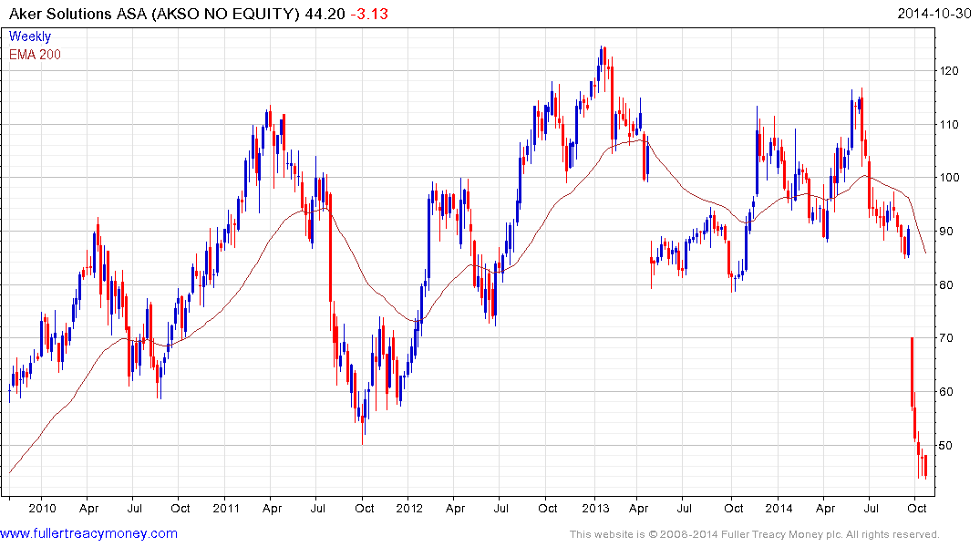980x547 pixels.
Task: Click the price change value -3.13
Action: tap(369, 14)
